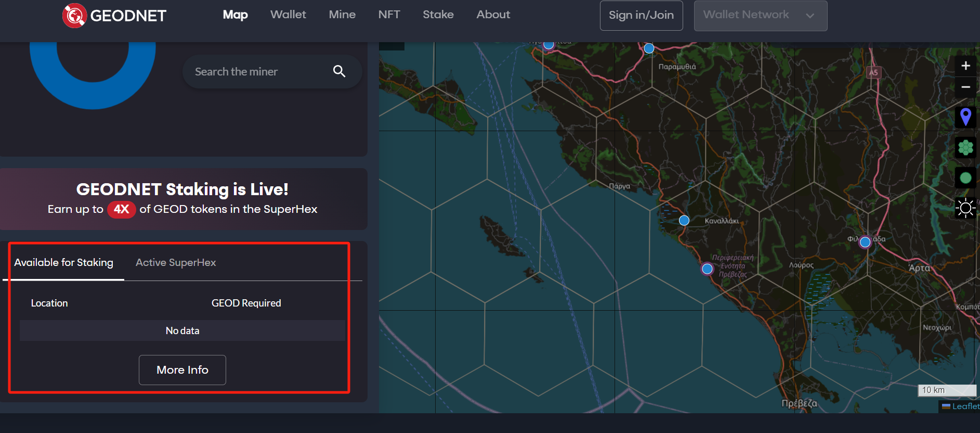Viewport: 980px width, 433px height.
Task: Switch to the Active SuperHex tab
Action: [x=176, y=263]
